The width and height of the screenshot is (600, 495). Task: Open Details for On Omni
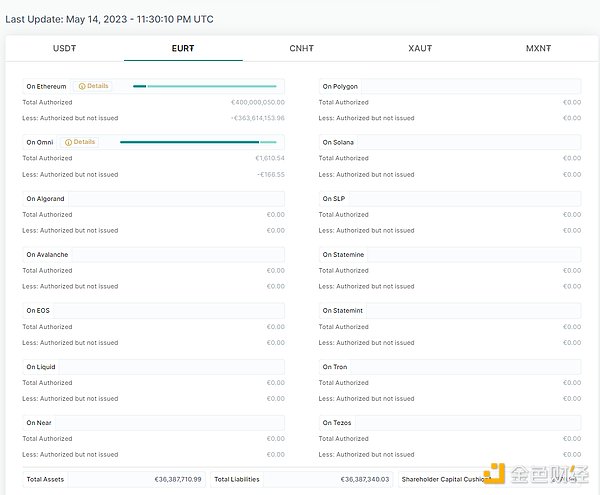tap(84, 142)
